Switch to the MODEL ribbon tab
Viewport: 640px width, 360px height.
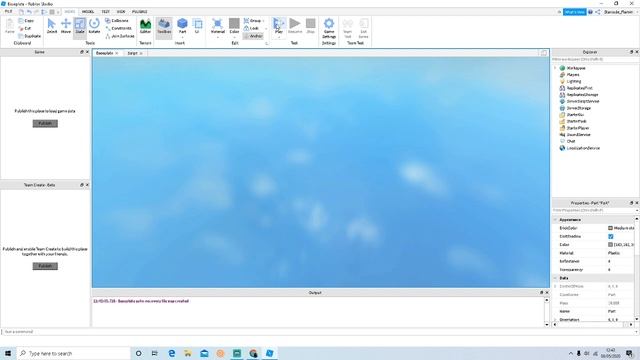click(88, 12)
